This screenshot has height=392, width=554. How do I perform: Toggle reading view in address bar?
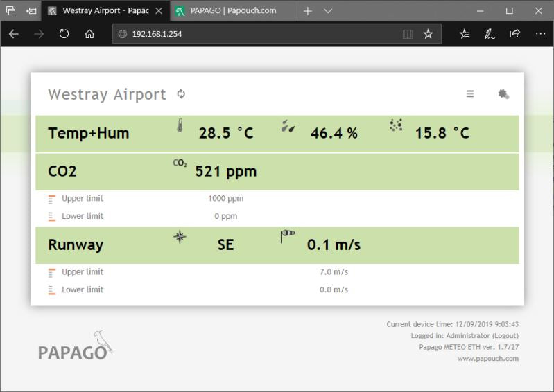(x=408, y=33)
